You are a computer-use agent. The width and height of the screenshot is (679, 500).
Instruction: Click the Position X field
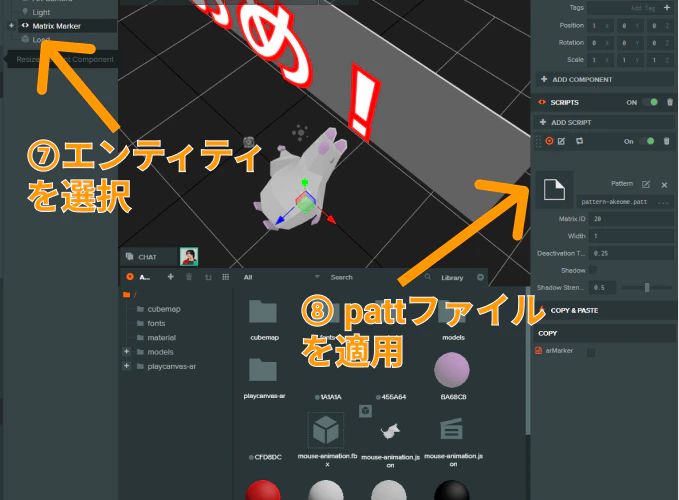[600, 26]
